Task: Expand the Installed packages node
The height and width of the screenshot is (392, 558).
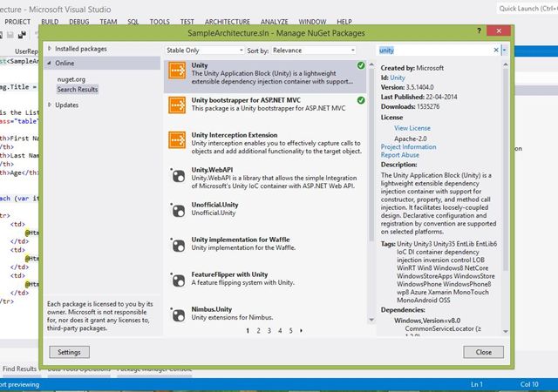Action: point(50,49)
